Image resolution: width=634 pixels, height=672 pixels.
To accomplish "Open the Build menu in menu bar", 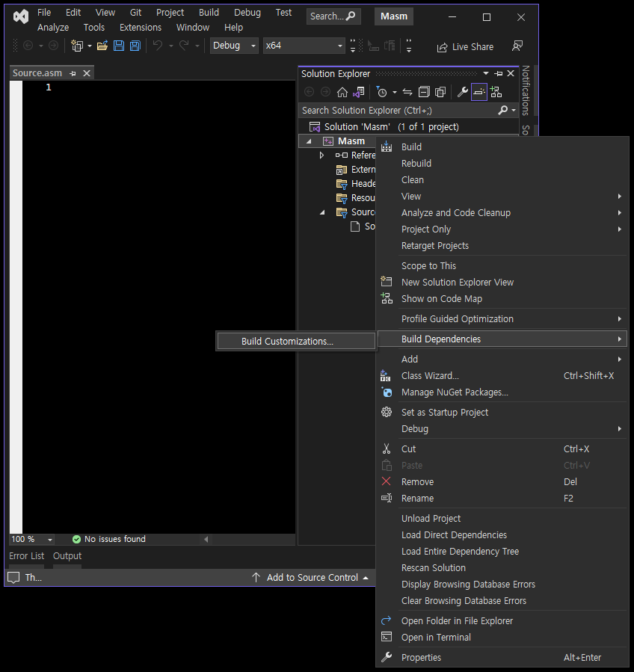I will pos(209,13).
